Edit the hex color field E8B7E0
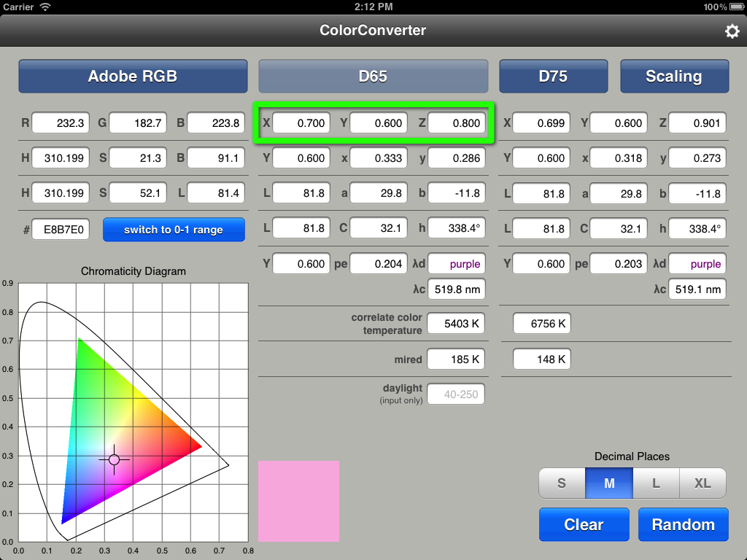Image resolution: width=747 pixels, height=560 pixels. [61, 230]
